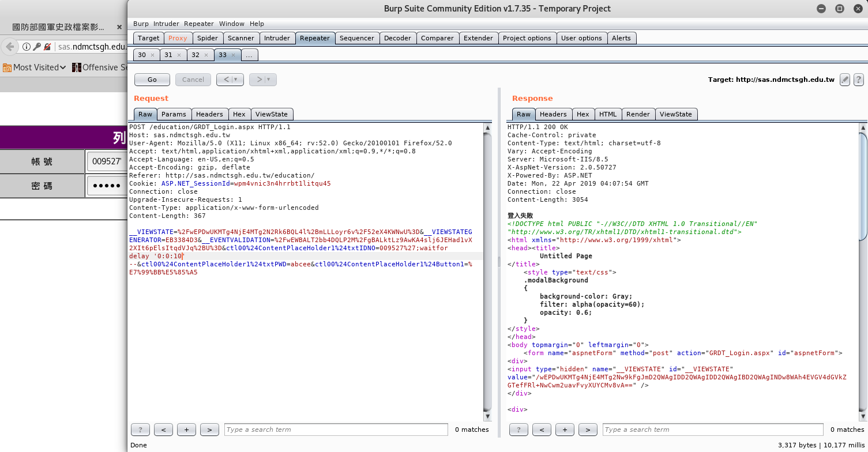The height and width of the screenshot is (452, 868).
Task: Close Repeater tab 31 with its x
Action: [x=179, y=55]
